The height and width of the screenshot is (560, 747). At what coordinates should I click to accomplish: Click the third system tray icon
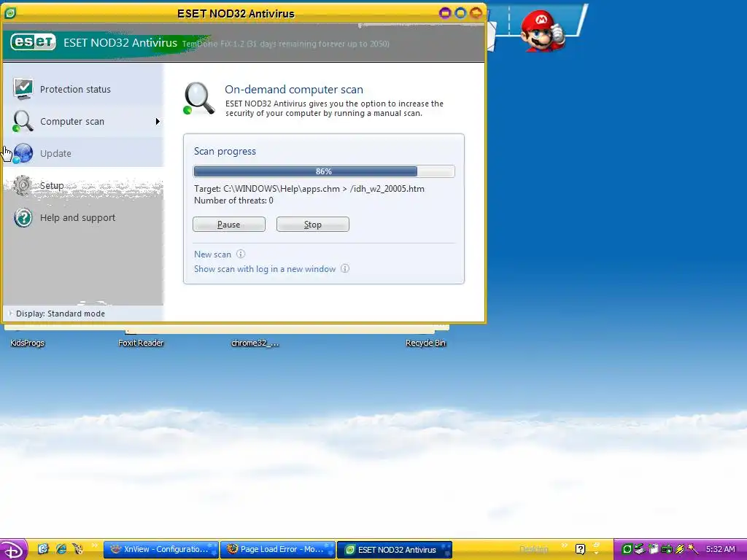654,549
